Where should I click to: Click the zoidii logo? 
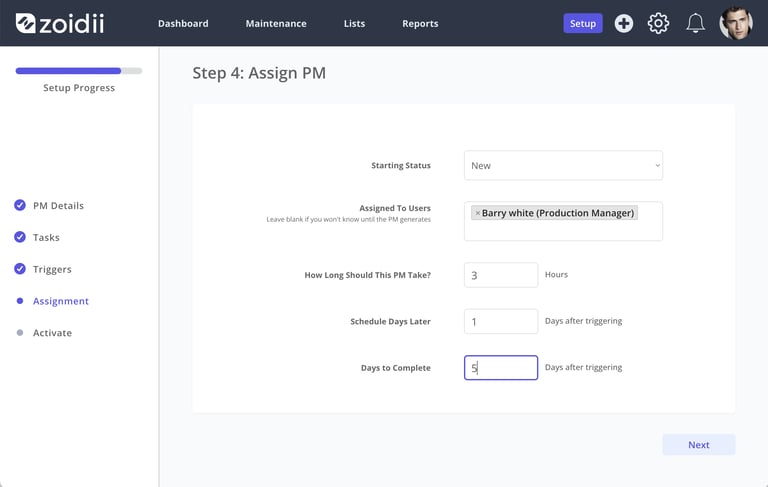click(x=60, y=24)
